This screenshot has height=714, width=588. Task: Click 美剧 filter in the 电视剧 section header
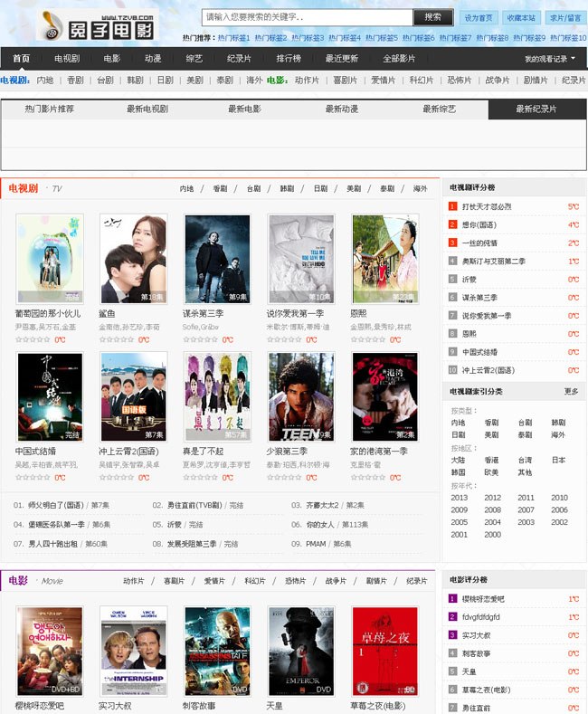pyautogui.click(x=354, y=188)
